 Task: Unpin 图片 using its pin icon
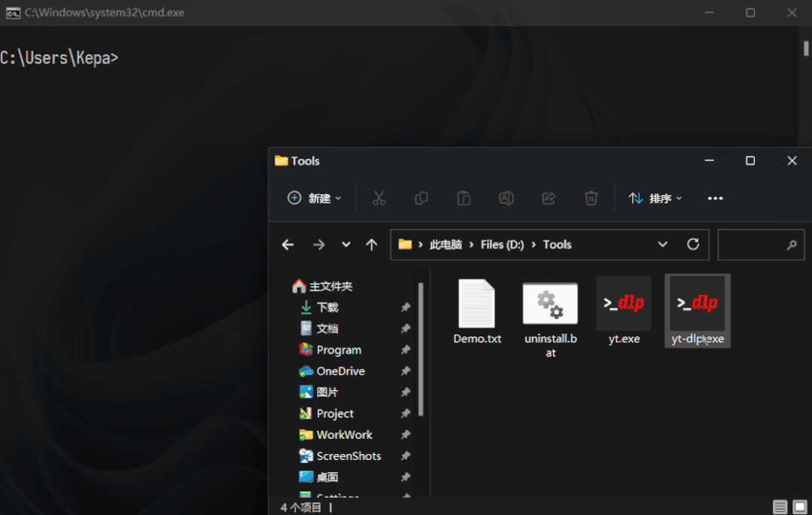[406, 392]
